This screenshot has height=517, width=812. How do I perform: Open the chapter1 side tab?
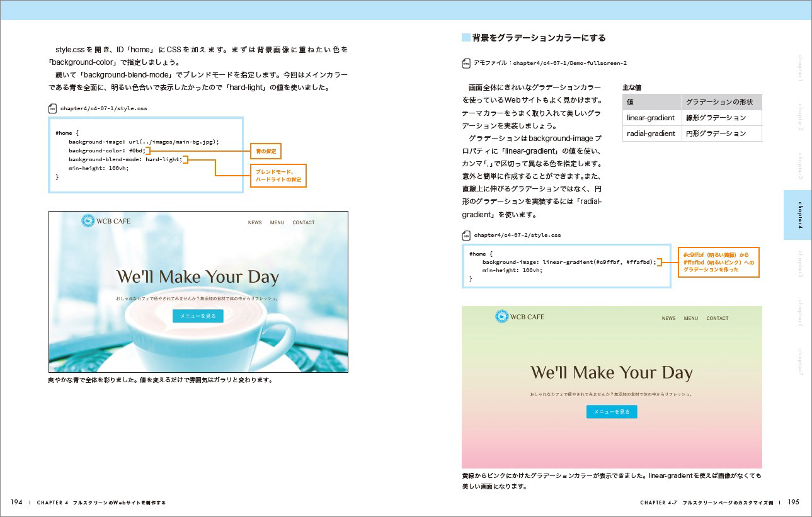[800, 68]
